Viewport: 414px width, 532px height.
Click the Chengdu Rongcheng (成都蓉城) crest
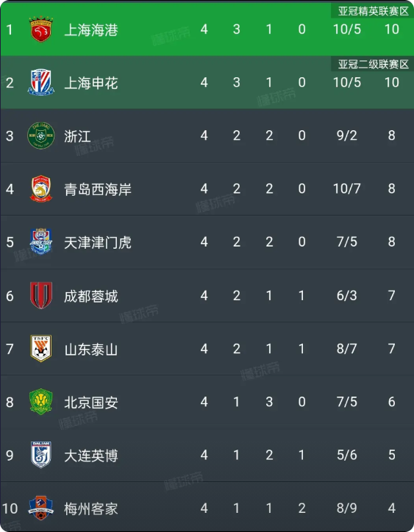(x=40, y=295)
